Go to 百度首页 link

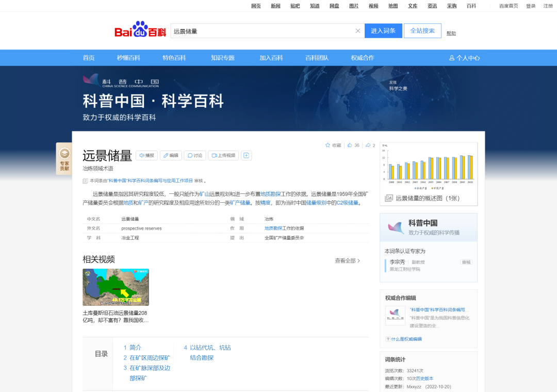509,6
